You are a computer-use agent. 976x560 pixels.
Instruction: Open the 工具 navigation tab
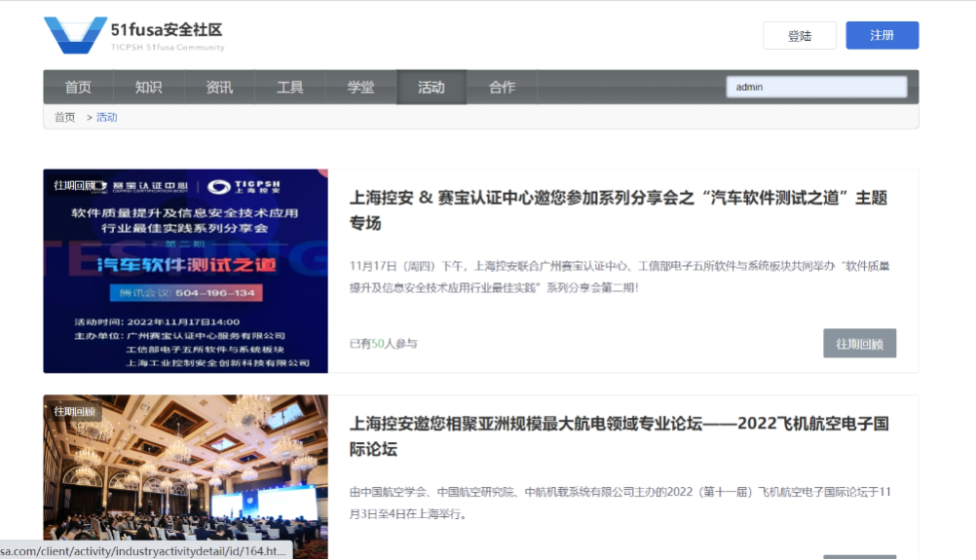290,87
